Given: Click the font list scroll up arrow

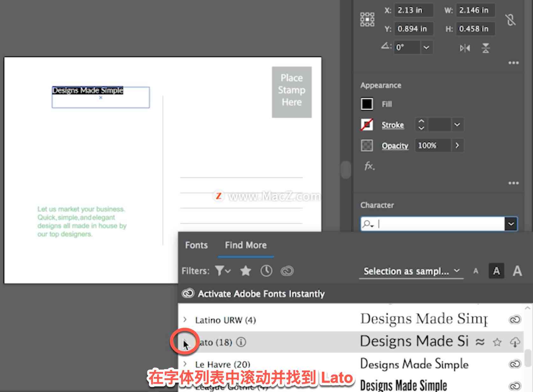Looking at the screenshot, I should (528, 308).
